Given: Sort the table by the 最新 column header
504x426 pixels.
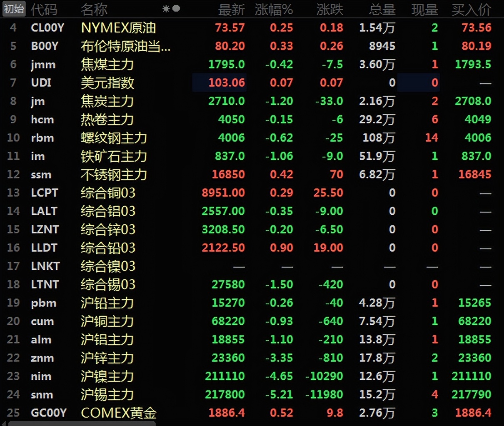Looking at the screenshot, I should pyautogui.click(x=231, y=9).
